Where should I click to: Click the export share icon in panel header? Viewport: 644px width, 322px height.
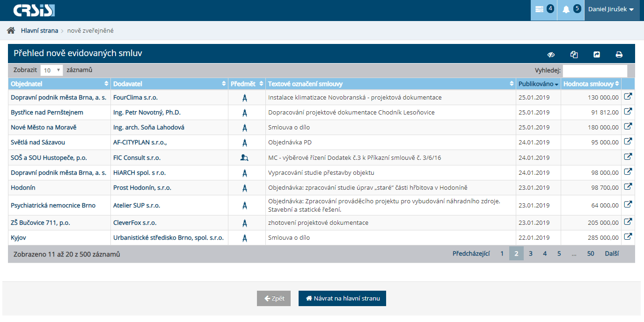coord(597,55)
